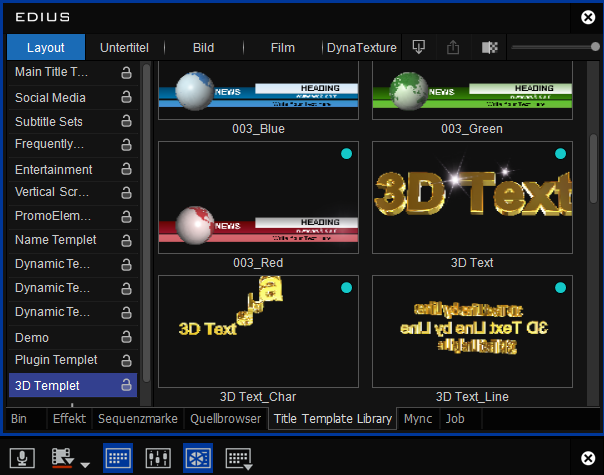This screenshot has height=475, width=604.
Task: Open the audio mixer icon
Action: [158, 458]
